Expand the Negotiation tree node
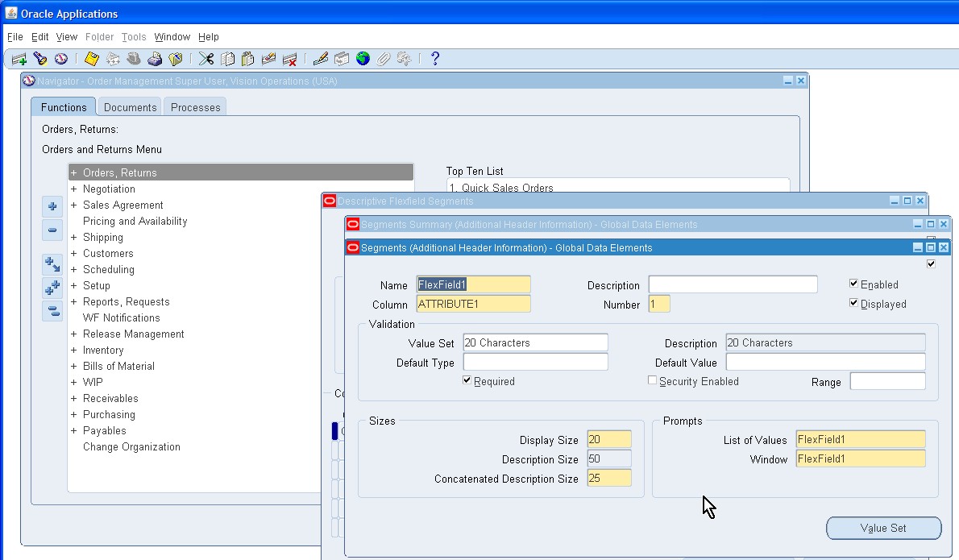This screenshot has height=560, width=959. pyautogui.click(x=73, y=189)
